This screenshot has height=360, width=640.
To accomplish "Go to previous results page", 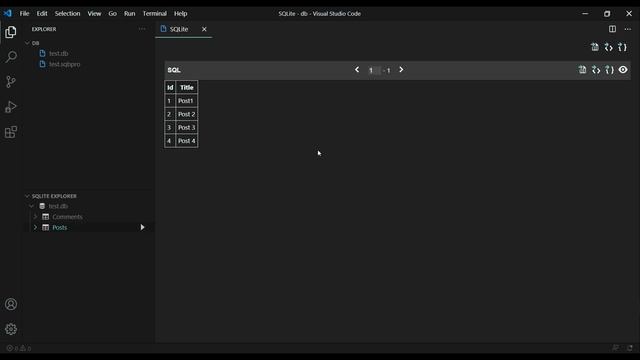I will tap(357, 70).
